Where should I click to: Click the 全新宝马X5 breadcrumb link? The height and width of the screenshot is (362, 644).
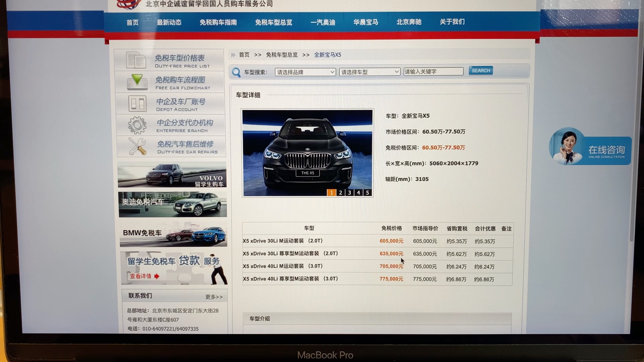click(327, 55)
